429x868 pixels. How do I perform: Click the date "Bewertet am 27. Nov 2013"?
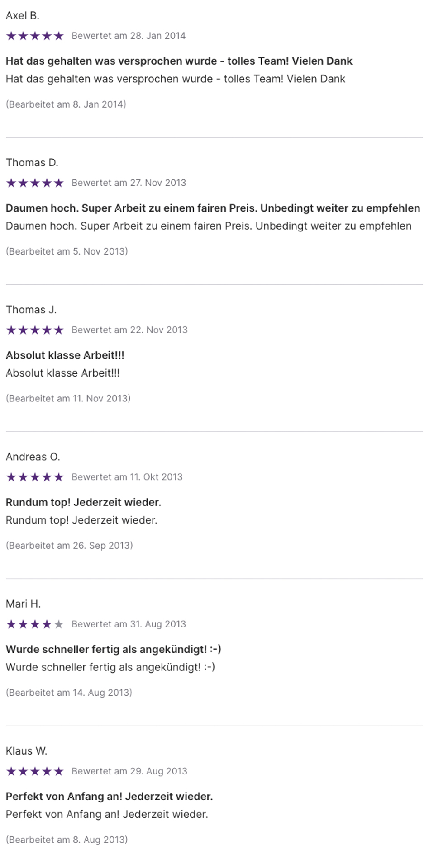coord(129,183)
